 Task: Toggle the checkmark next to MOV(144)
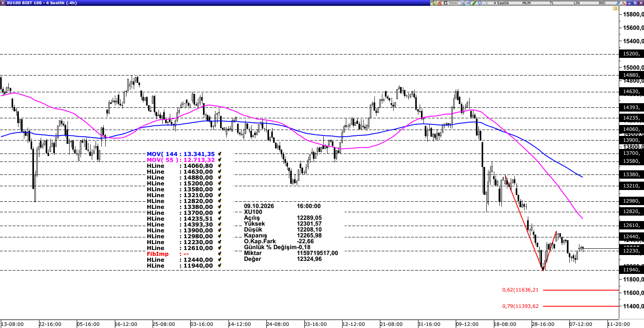click(220, 154)
